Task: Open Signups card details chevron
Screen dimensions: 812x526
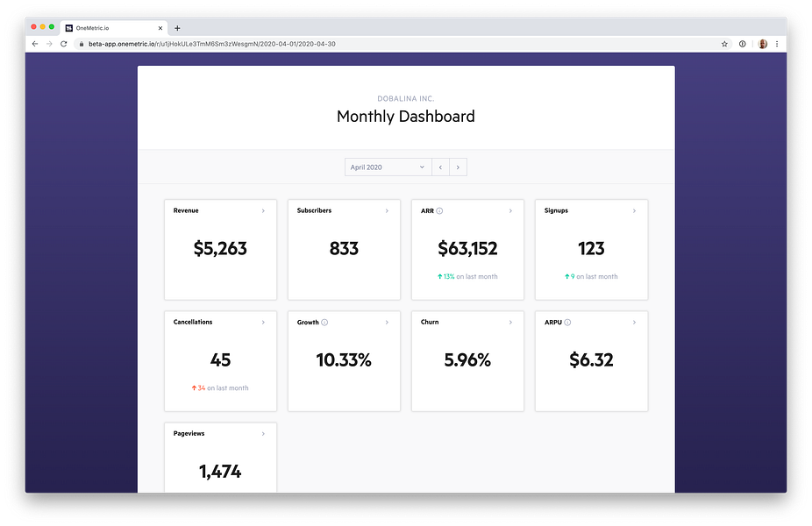Action: [x=634, y=210]
